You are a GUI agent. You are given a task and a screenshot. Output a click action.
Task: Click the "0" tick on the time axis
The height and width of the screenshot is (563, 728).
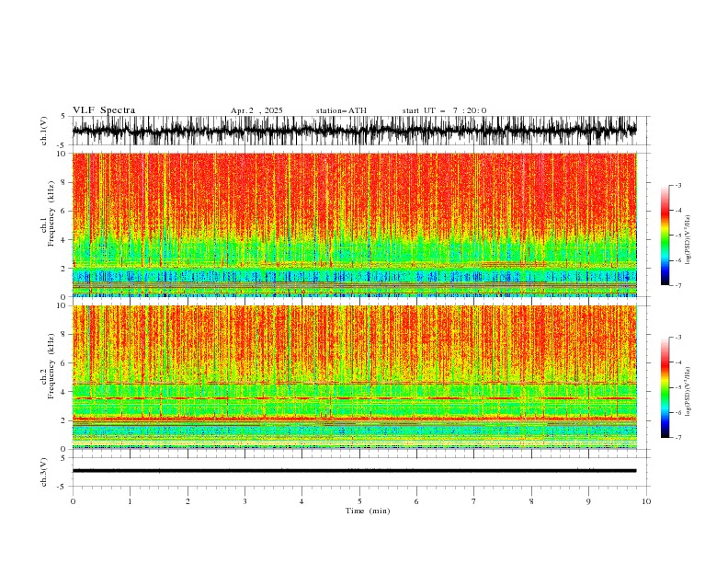coord(73,501)
